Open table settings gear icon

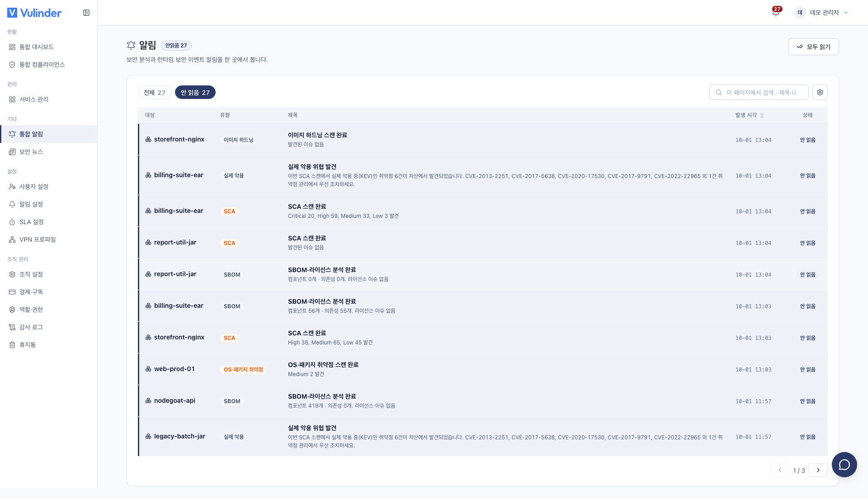(820, 92)
